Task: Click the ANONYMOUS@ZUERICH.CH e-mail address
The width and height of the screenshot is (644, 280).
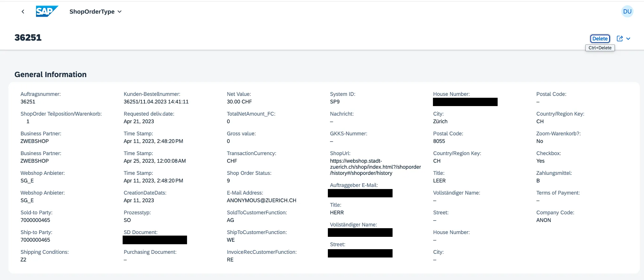Action: click(261, 200)
